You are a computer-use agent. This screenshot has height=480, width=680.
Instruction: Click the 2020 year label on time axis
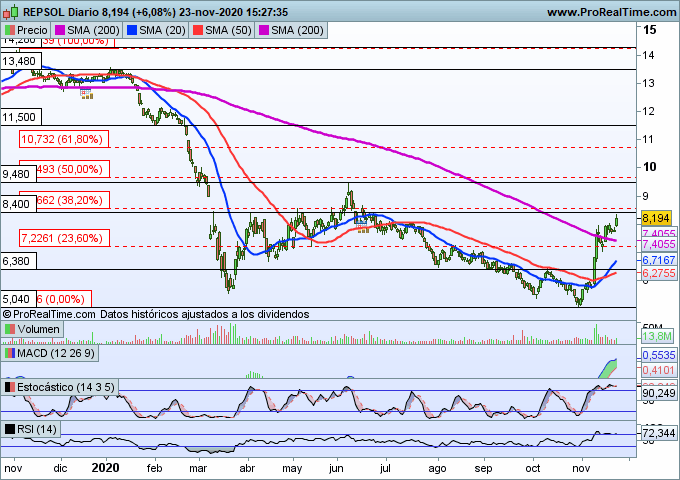pyautogui.click(x=105, y=468)
